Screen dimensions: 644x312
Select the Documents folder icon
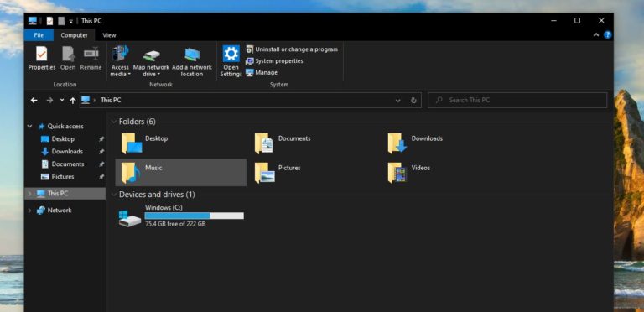point(264,143)
